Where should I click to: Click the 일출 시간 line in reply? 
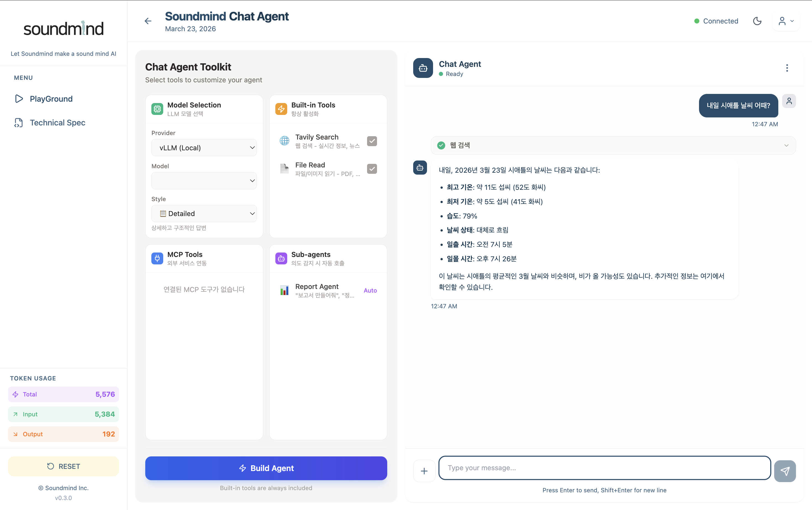pyautogui.click(x=479, y=244)
